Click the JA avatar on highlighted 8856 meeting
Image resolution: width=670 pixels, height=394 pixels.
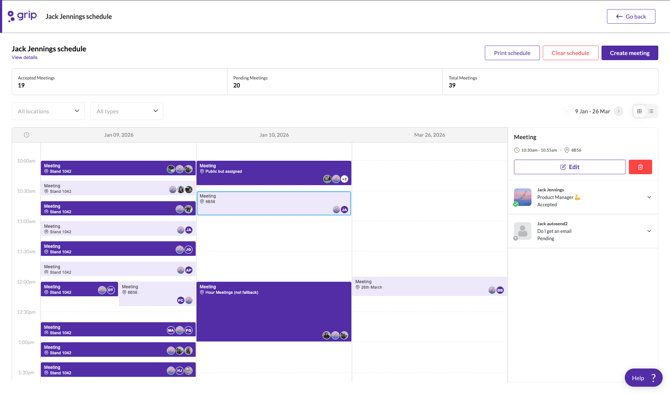344,209
